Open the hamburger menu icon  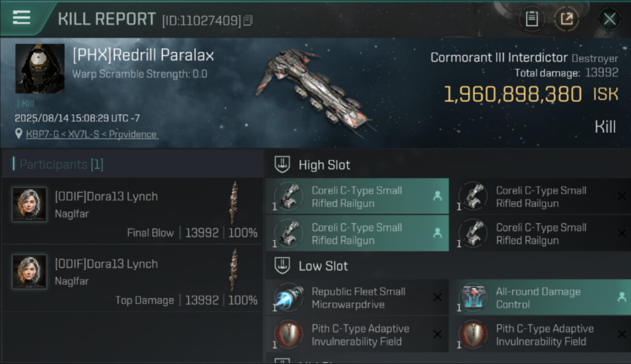(x=22, y=17)
